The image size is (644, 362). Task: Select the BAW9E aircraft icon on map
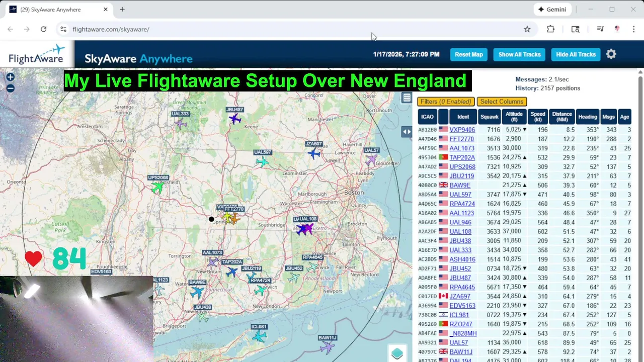pyautogui.click(x=197, y=292)
